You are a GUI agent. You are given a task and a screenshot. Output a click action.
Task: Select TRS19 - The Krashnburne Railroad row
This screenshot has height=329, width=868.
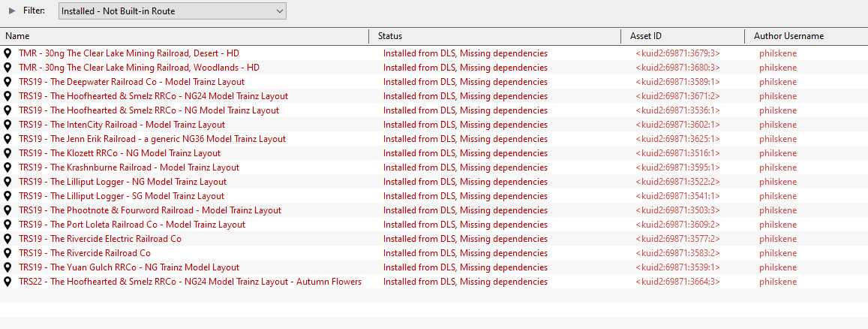434,168
